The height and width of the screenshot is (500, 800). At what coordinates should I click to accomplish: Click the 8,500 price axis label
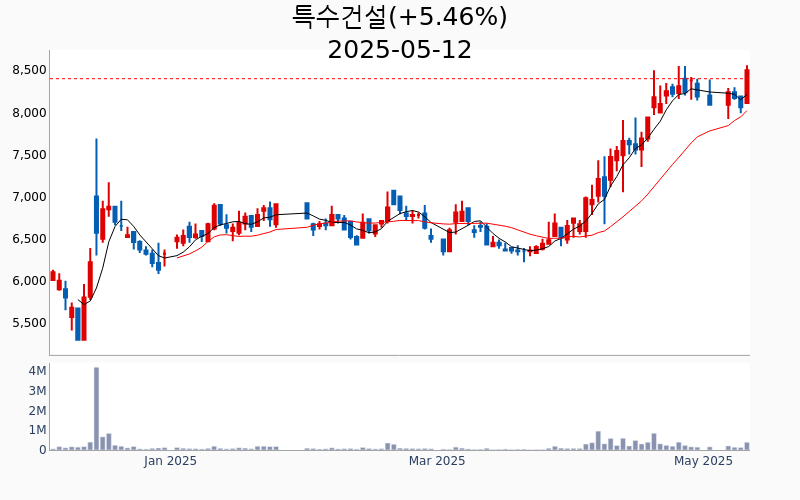point(29,70)
